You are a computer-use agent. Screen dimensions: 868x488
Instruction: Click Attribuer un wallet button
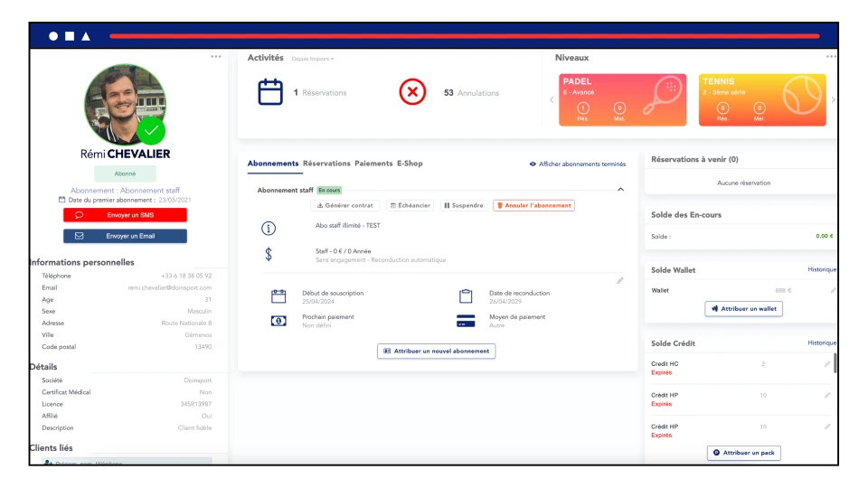pos(743,309)
